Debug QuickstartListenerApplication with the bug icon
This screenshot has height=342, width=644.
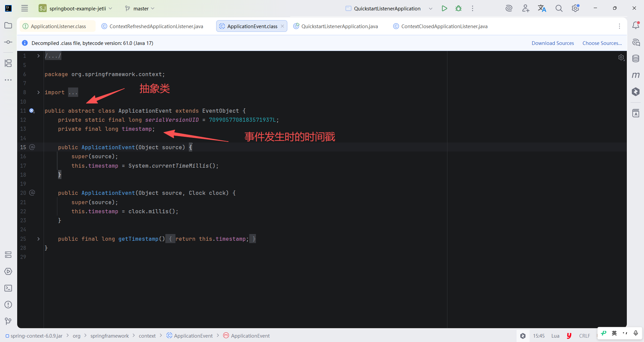click(459, 8)
